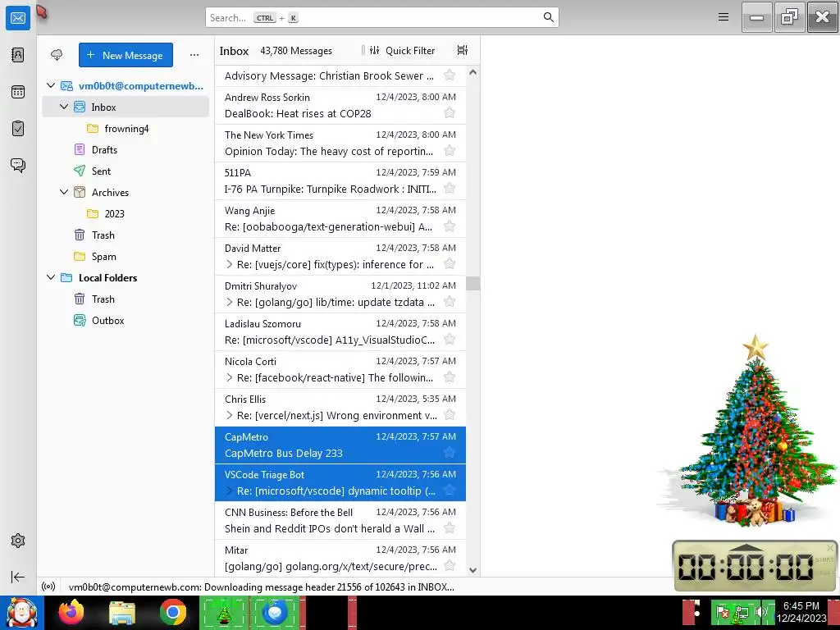Click Thunderbird taskbar button
Image resolution: width=840 pixels, height=630 pixels.
[x=275, y=612]
